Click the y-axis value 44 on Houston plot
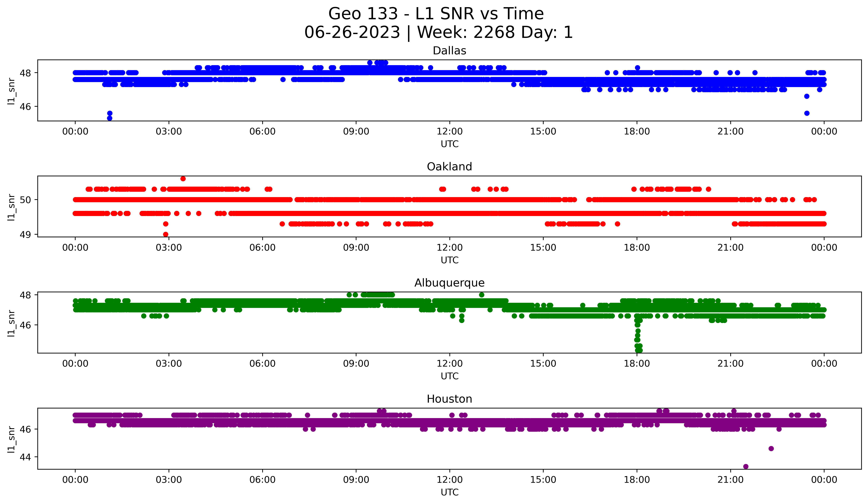This screenshot has width=868, height=504. 25,457
